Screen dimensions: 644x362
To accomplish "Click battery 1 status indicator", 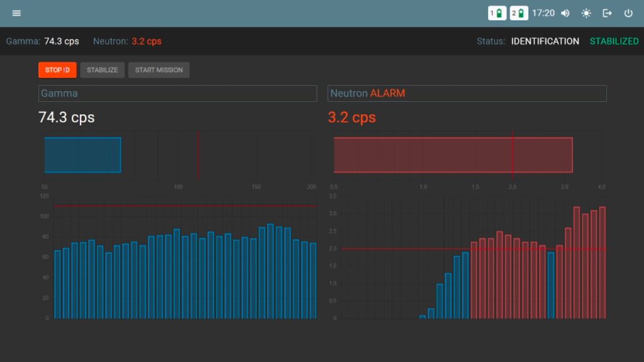I will pos(497,13).
